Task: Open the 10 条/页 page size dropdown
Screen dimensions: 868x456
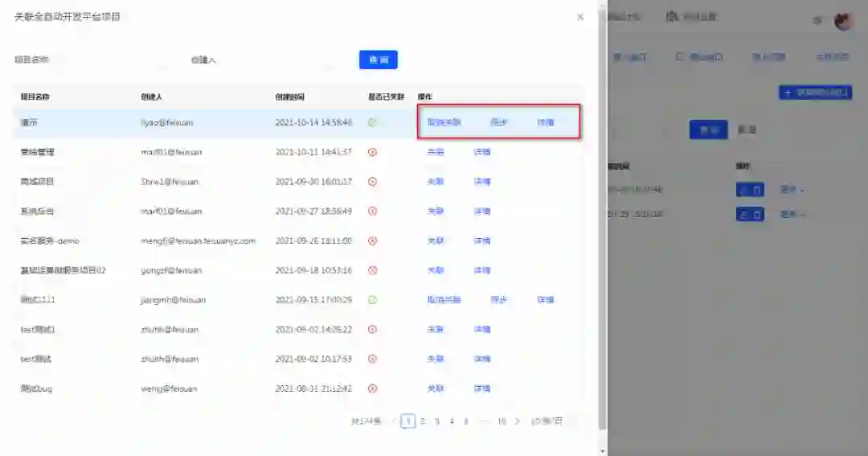Action: (x=547, y=421)
